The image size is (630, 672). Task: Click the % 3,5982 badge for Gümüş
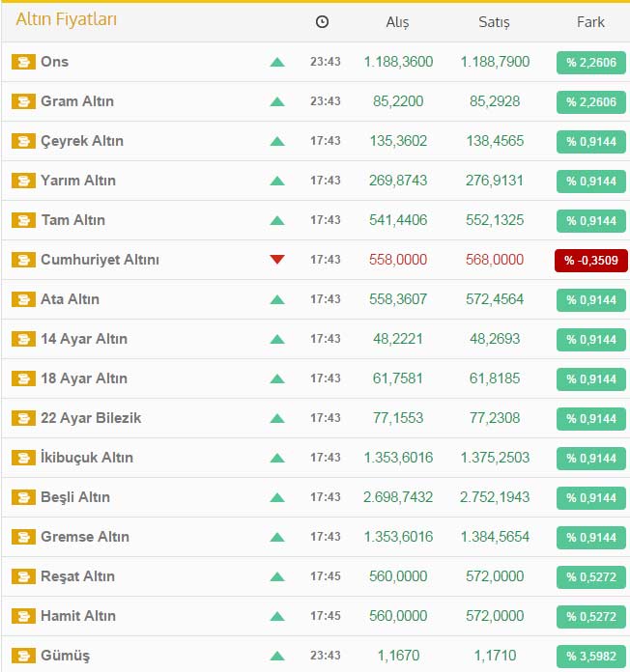tap(591, 656)
